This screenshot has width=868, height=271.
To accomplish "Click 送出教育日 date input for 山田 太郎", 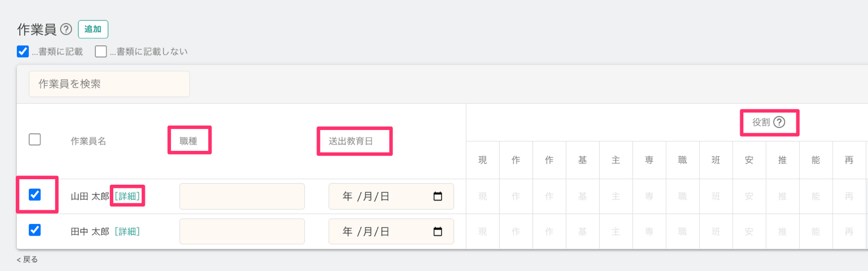I will (x=391, y=197).
